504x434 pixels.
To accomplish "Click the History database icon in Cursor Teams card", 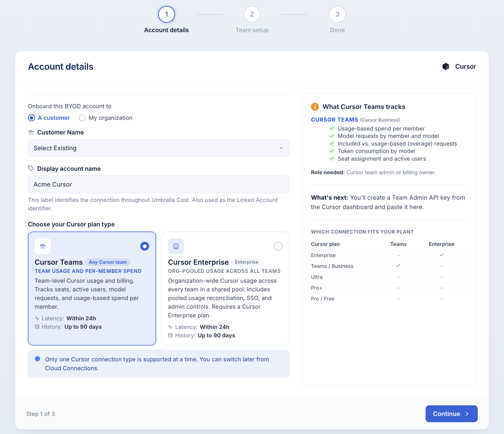I will point(37,327).
